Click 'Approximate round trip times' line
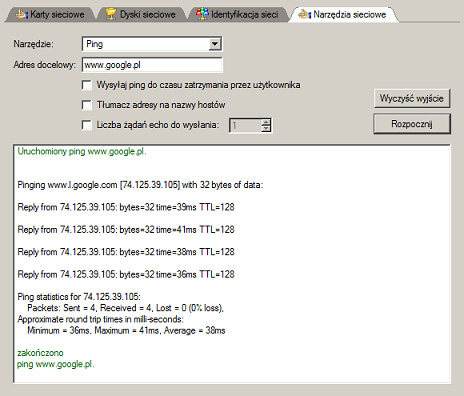Screen dimensions: 464x396 tap(100, 319)
